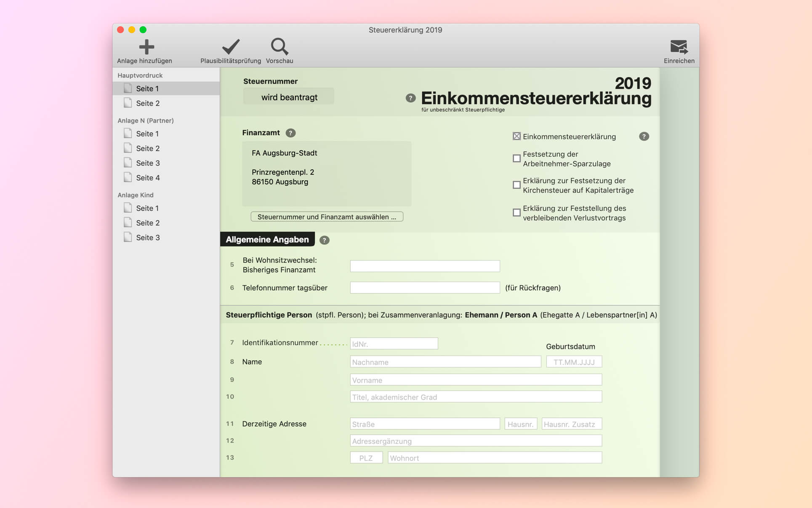Click the Anlage hinzufügen plus icon

[x=146, y=47]
